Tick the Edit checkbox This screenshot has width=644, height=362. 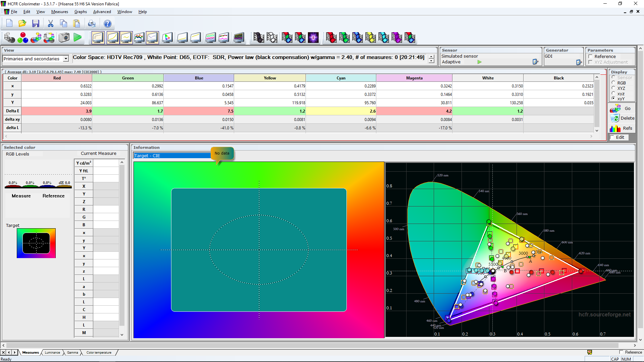[612, 137]
